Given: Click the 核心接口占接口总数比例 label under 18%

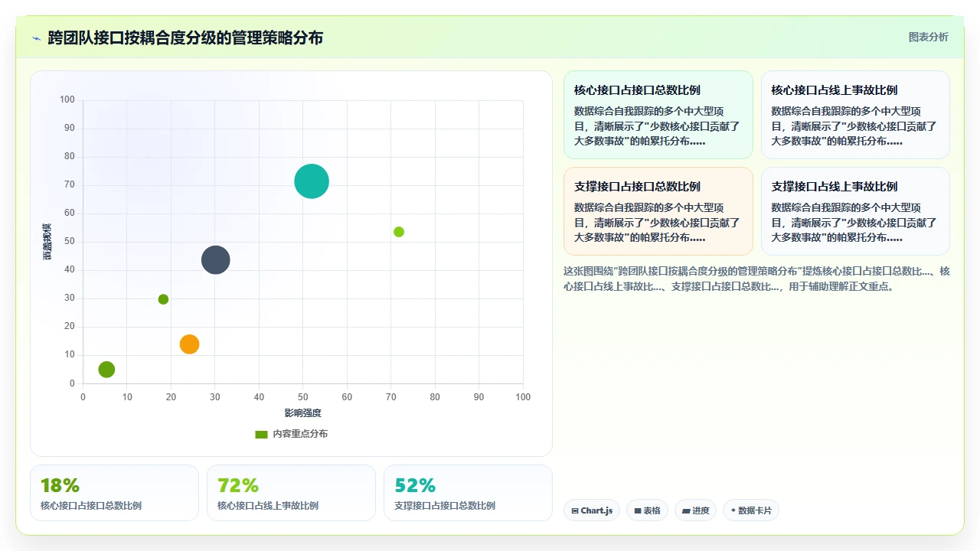Looking at the screenshot, I should coord(91,506).
